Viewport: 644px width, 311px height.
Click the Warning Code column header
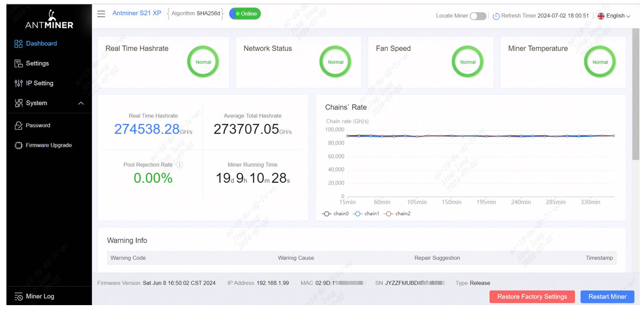click(128, 258)
